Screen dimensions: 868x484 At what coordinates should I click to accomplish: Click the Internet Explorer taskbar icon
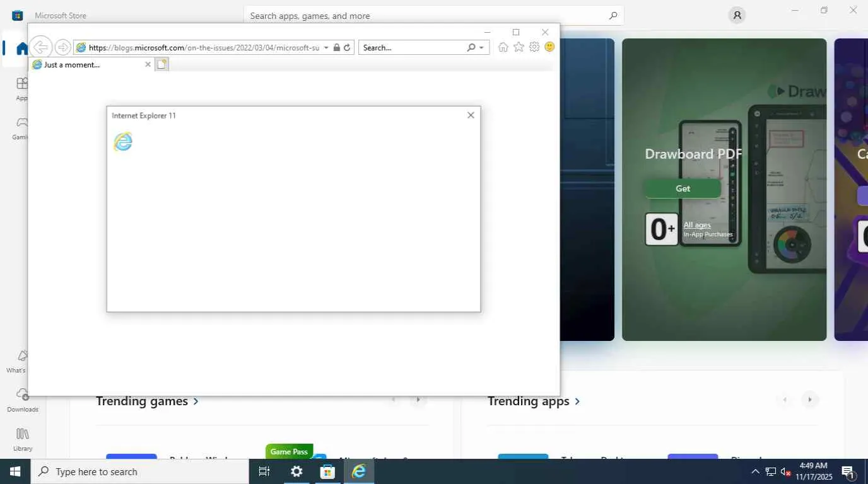(x=359, y=471)
